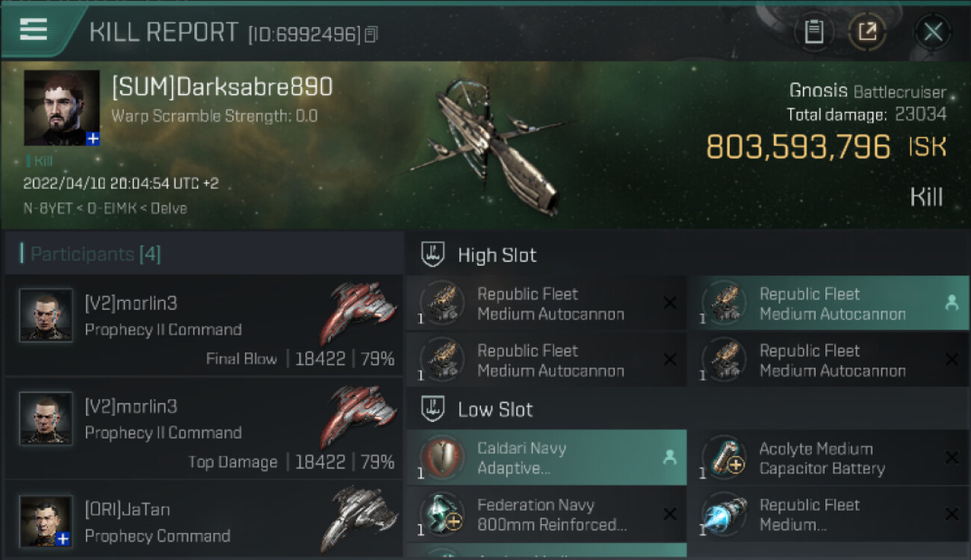Add Darksabre890 via portrait plus badge
The image size is (971, 560).
[93, 139]
